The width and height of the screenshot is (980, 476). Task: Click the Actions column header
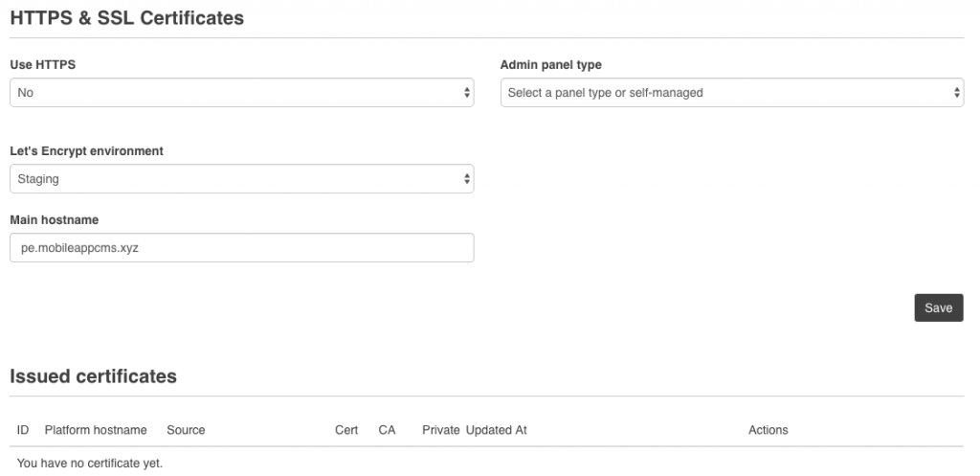(768, 430)
